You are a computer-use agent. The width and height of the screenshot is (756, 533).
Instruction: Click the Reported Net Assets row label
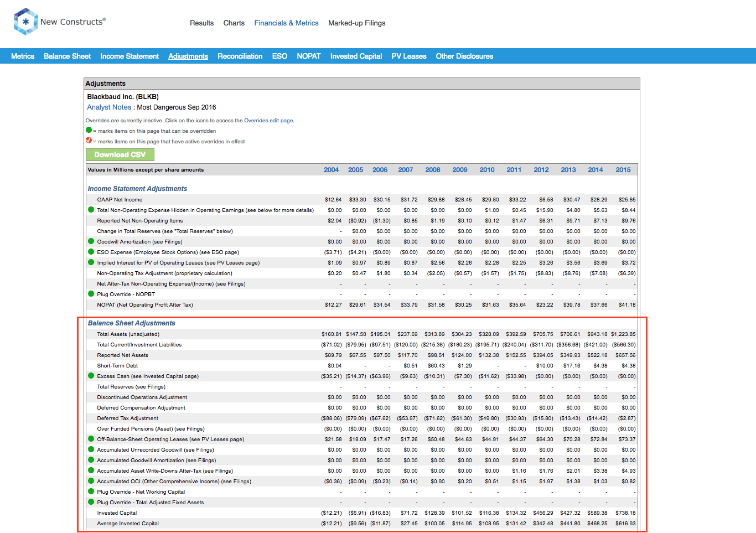click(x=122, y=355)
